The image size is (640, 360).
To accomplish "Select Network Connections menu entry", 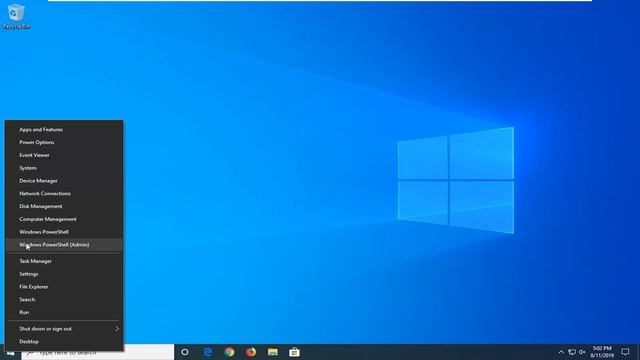I will [x=64, y=193].
